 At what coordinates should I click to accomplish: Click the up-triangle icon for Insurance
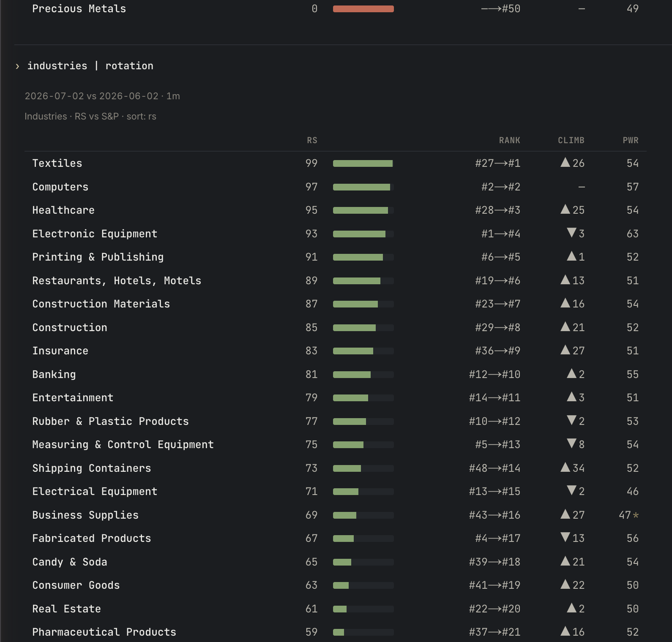pyautogui.click(x=565, y=350)
